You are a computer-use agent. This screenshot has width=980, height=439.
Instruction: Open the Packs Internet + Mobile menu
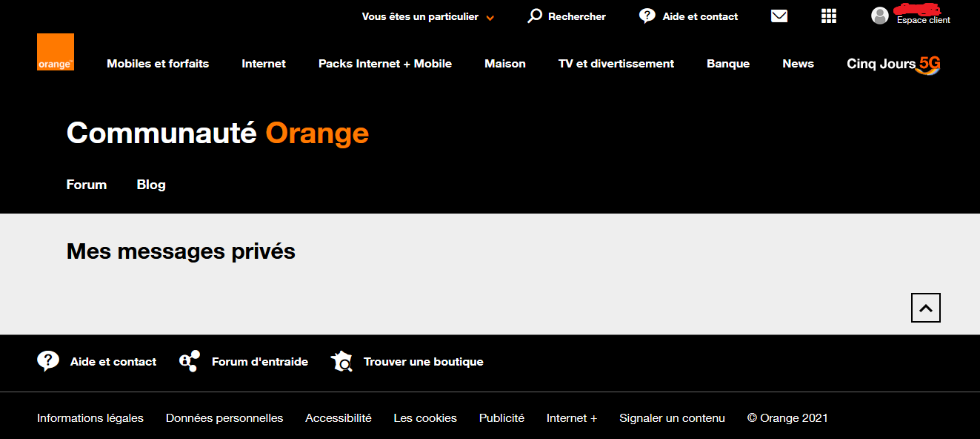click(385, 64)
